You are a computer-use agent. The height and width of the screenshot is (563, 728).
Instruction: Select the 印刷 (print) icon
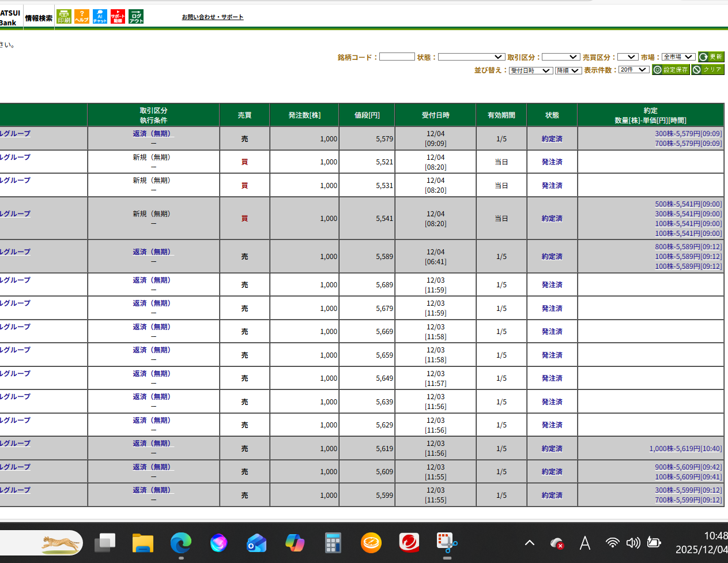64,16
